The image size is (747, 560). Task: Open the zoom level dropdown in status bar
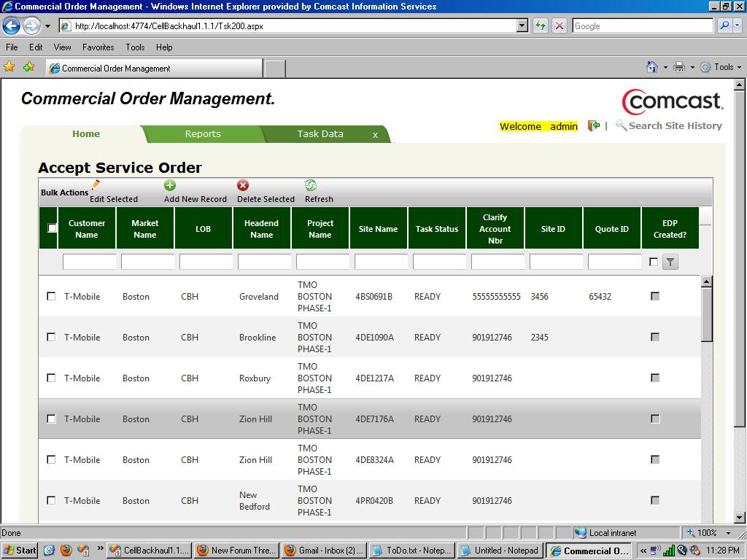tap(729, 533)
